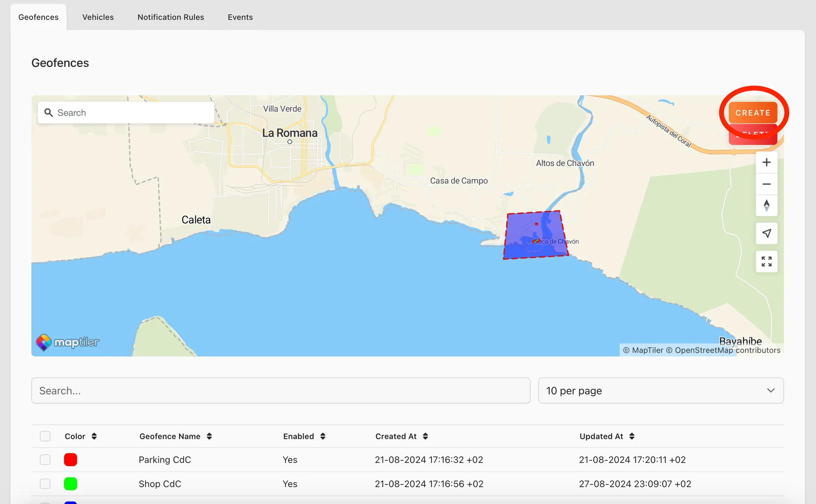Open the Events tab
The image size is (816, 504).
[x=240, y=17]
